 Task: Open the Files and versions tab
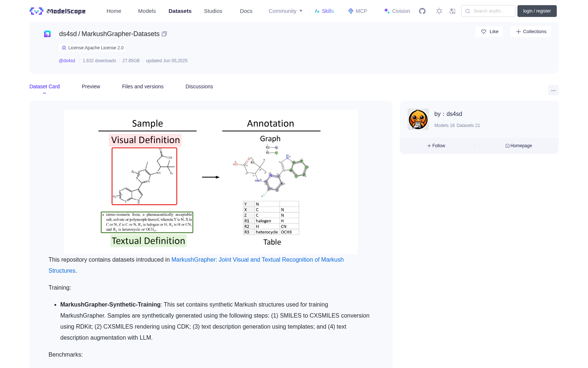[x=143, y=86]
